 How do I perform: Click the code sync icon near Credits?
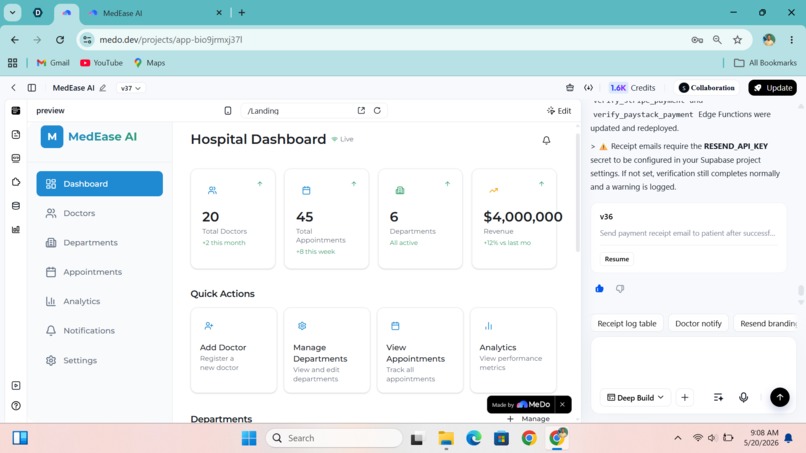pyautogui.click(x=588, y=87)
